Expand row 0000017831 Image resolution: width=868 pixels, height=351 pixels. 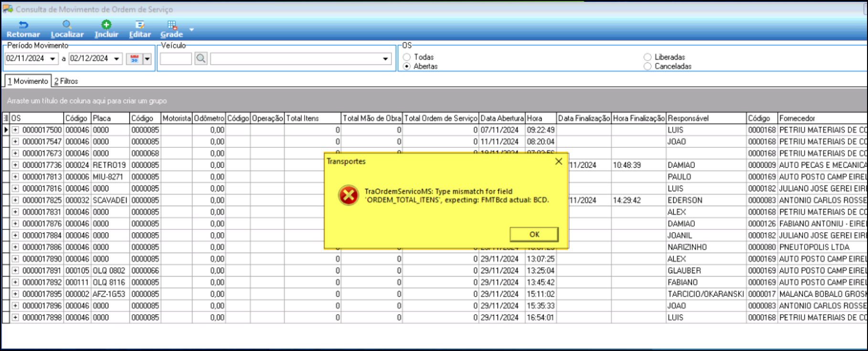tap(15, 212)
